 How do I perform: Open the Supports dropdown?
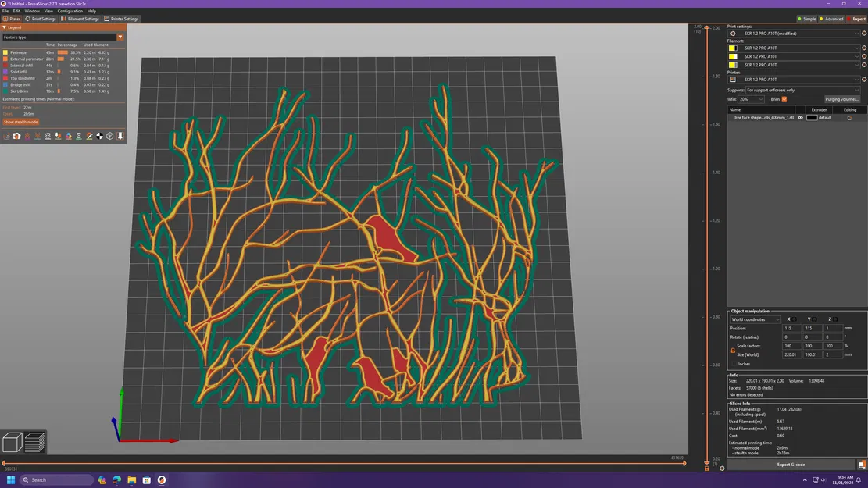(x=802, y=91)
